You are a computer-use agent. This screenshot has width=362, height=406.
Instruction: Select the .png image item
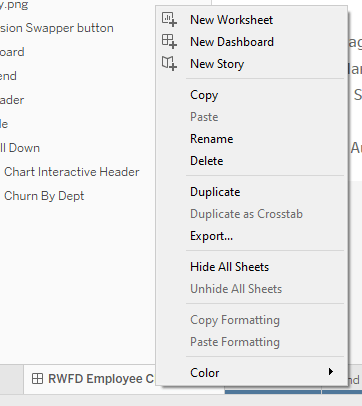coord(14,5)
